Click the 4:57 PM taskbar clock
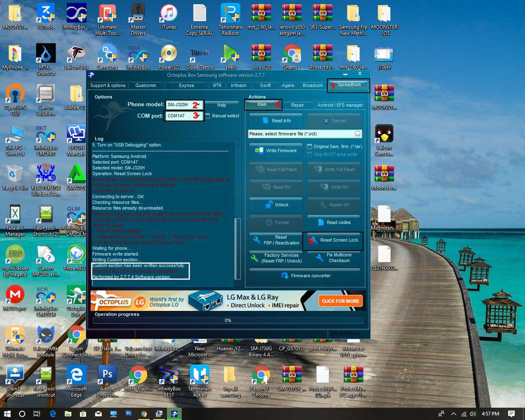Screen dimensions: 525x420 coord(490,414)
